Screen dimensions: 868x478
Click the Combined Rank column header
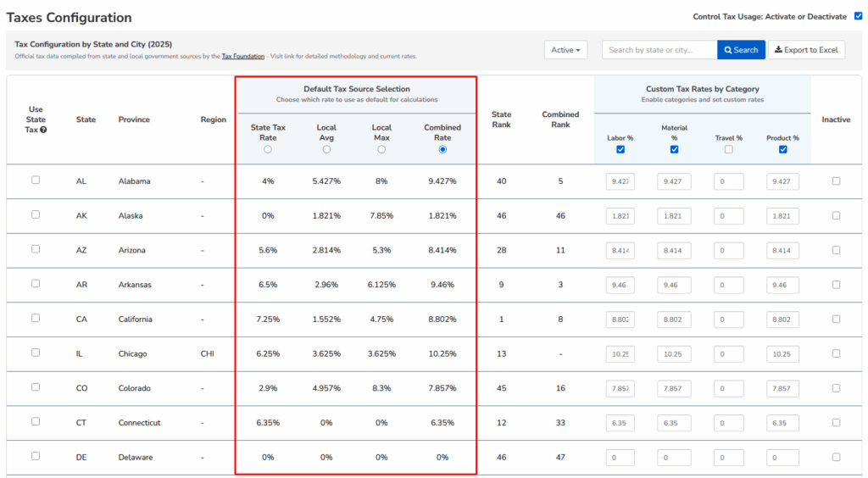pos(560,119)
